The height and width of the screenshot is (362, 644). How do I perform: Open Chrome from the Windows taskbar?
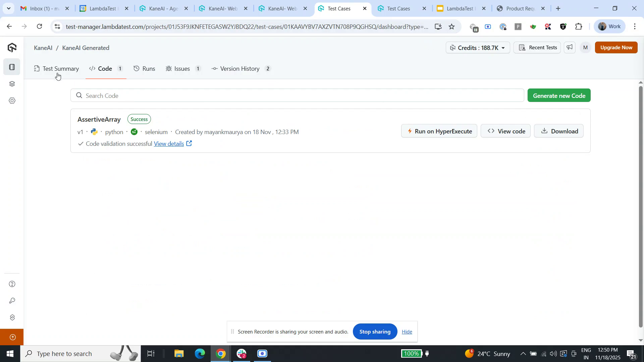click(x=220, y=353)
